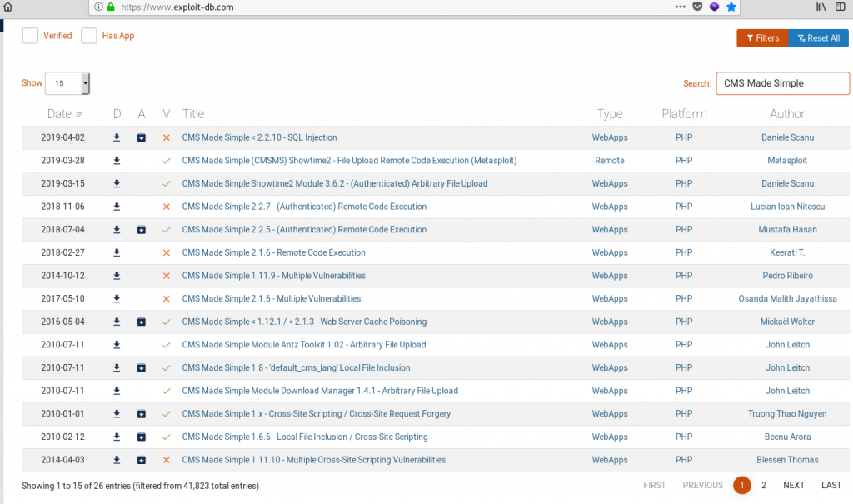Download the 1.6.6 Local File Inclusion exploit
The image size is (853, 504).
point(117,437)
